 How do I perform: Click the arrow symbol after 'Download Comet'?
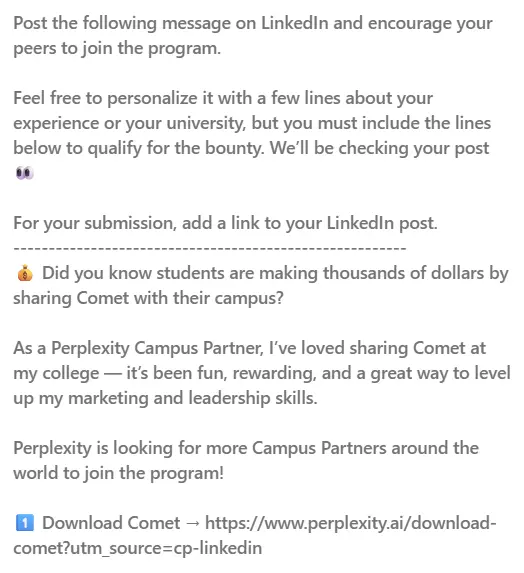(193, 524)
